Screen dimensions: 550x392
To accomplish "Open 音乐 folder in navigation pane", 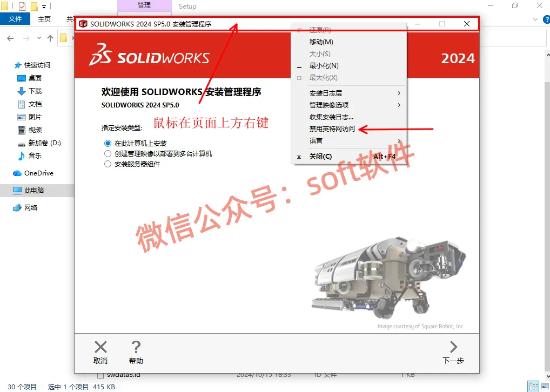I will pyautogui.click(x=35, y=156).
